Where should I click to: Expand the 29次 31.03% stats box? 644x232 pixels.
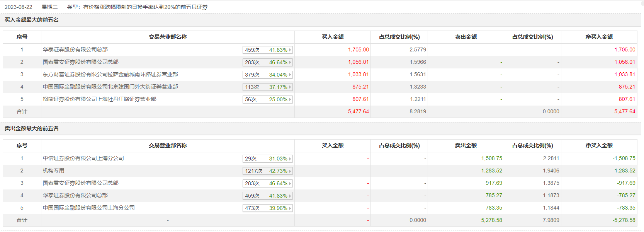[267, 159]
